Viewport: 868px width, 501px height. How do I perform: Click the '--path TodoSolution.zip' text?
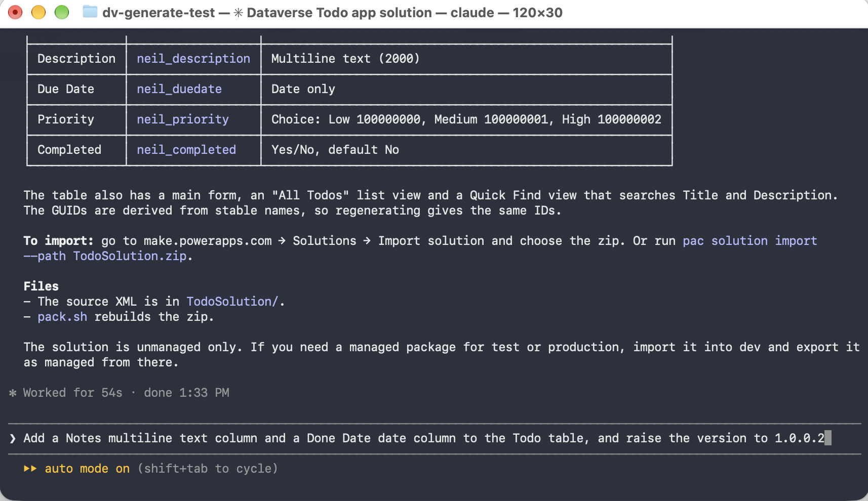click(105, 256)
